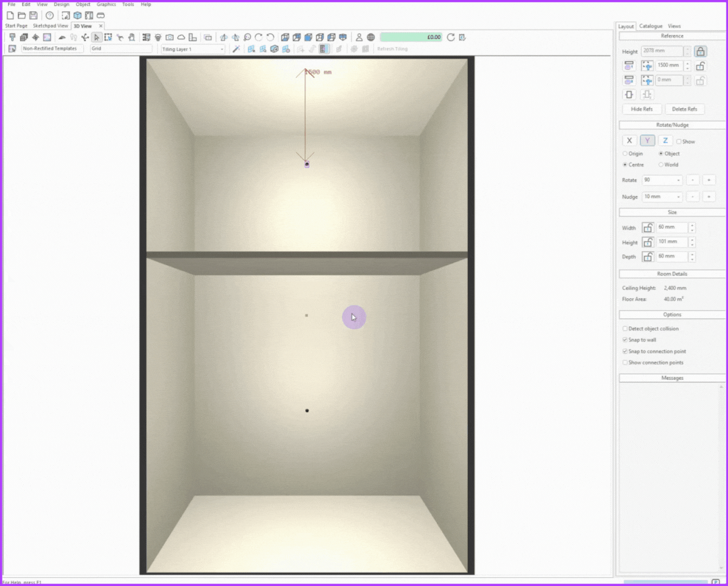Click the person silhouette icon

(x=359, y=37)
